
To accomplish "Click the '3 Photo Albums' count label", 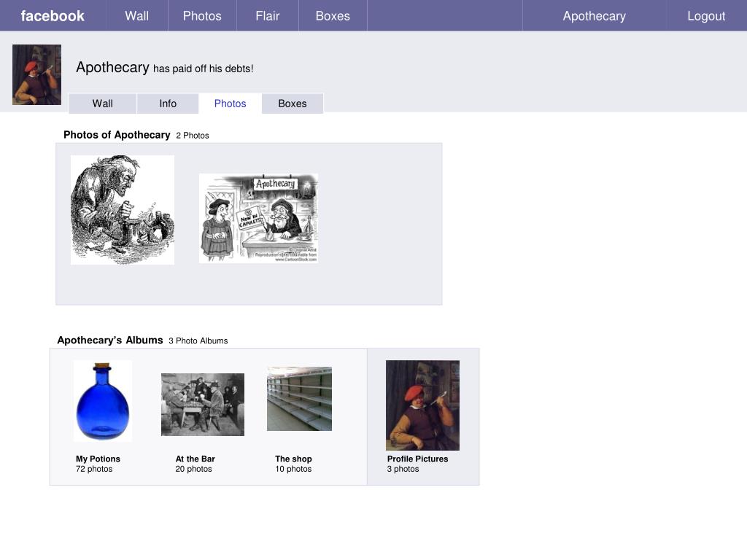I will click(198, 341).
